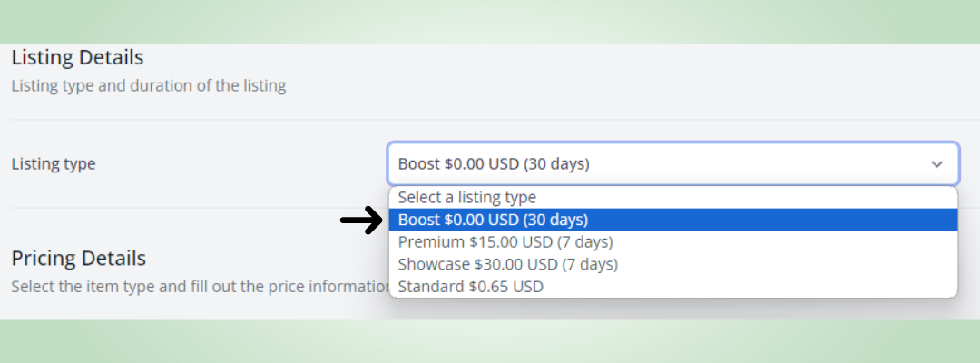Click the chevron in the Listing type field
Screen dimensions: 980x363
click(x=936, y=164)
